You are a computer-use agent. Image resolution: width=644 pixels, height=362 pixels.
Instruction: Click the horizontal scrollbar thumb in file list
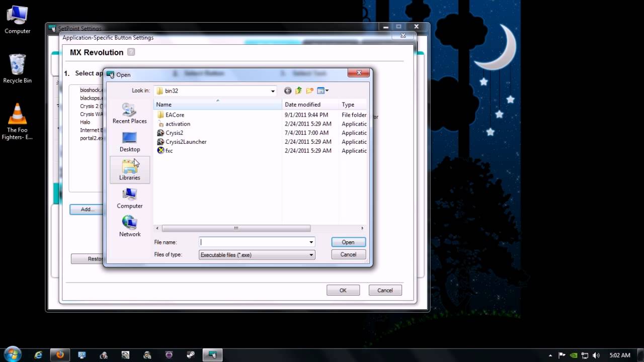236,228
